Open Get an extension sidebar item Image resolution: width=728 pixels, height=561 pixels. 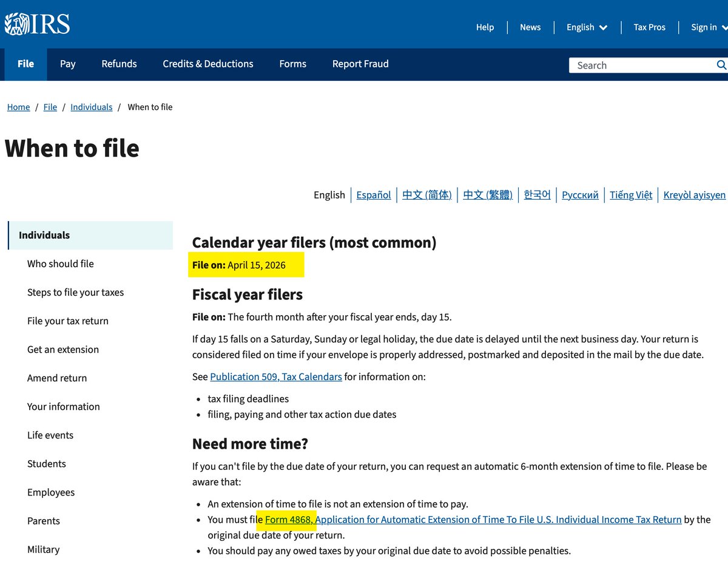click(x=63, y=349)
